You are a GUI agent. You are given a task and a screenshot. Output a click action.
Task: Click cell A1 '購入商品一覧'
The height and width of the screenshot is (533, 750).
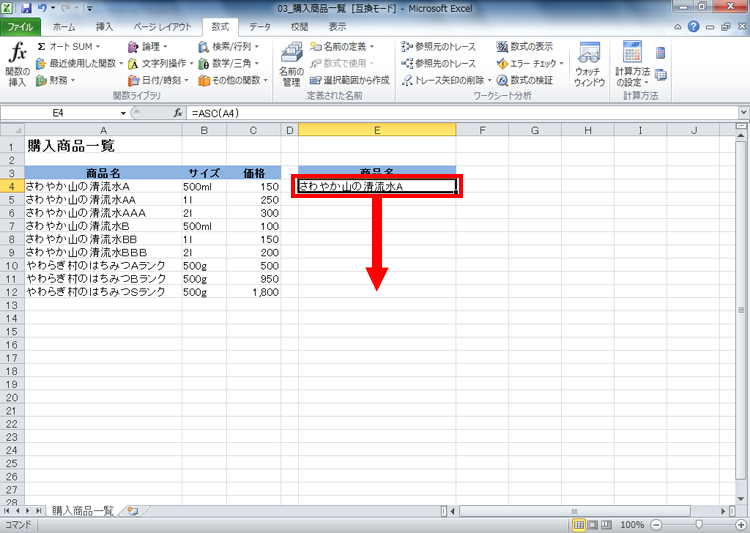point(103,146)
